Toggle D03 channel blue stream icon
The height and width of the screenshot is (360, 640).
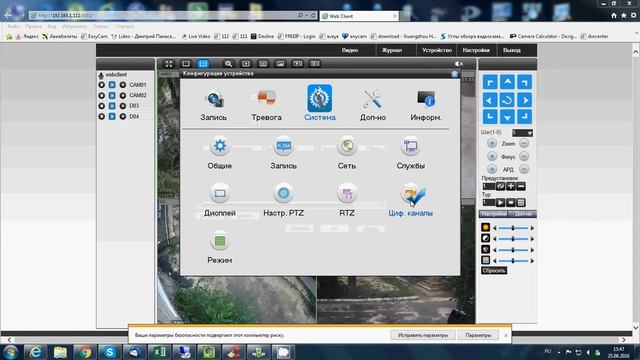click(x=112, y=106)
